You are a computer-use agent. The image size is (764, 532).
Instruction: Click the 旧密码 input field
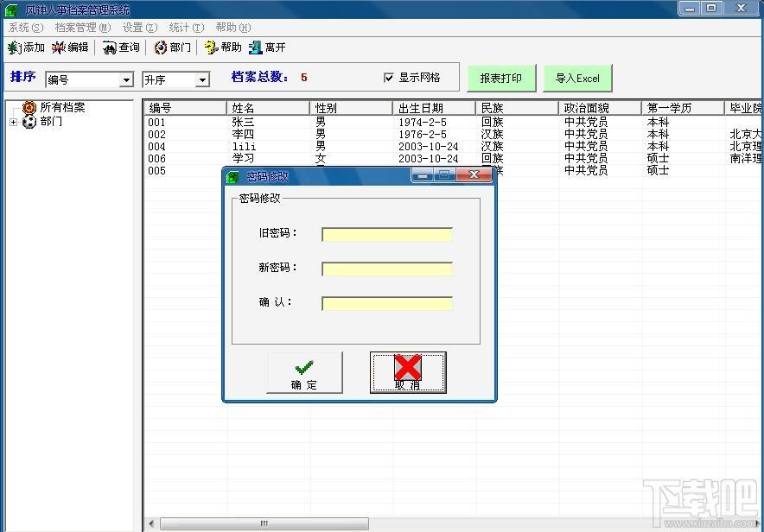[x=387, y=234]
